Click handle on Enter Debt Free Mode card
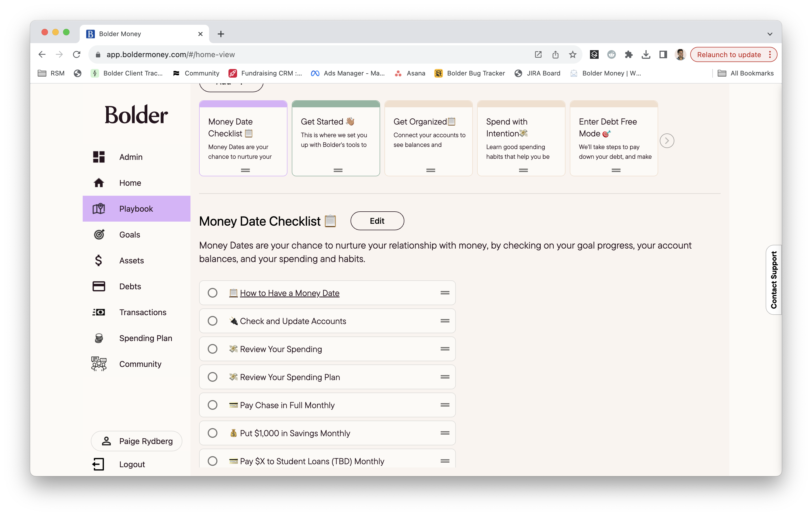The width and height of the screenshot is (812, 516). pyautogui.click(x=616, y=170)
